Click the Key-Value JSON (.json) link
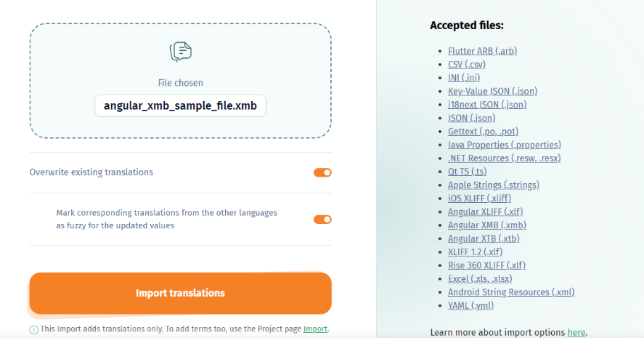 [492, 91]
